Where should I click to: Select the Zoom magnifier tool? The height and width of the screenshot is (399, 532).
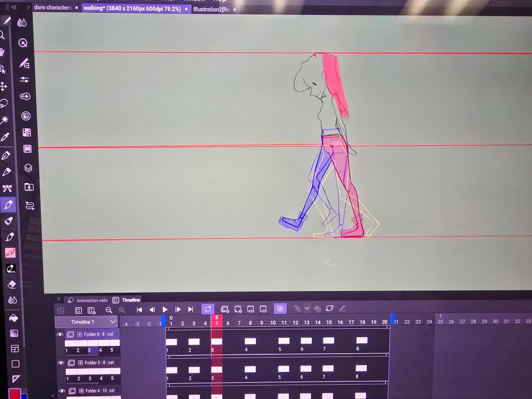(2, 35)
